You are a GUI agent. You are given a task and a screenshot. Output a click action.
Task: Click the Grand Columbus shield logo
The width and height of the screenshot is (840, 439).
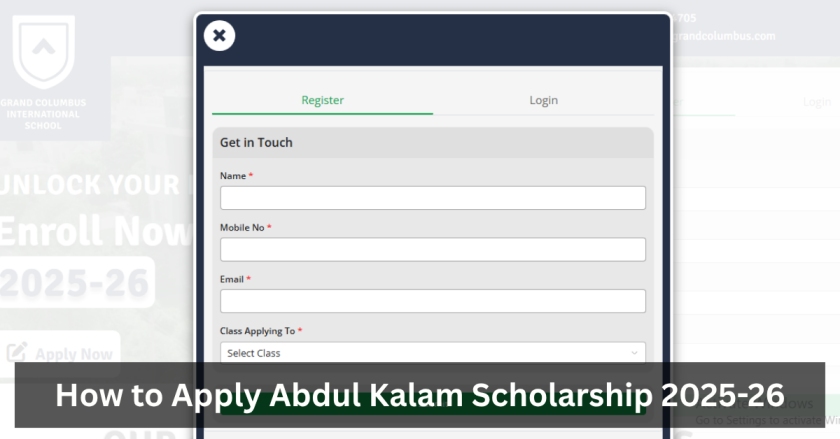pos(43,51)
